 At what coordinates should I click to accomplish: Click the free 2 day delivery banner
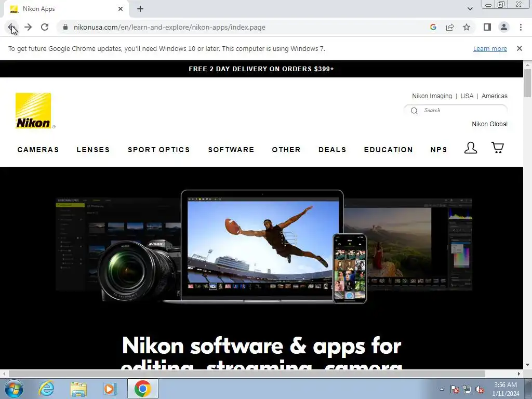261,69
